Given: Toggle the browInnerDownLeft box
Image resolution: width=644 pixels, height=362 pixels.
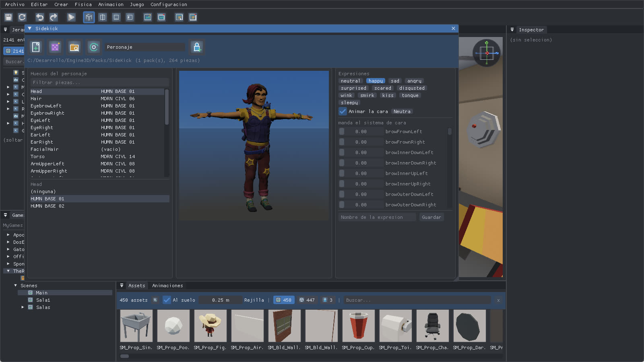Looking at the screenshot, I should coord(342,152).
